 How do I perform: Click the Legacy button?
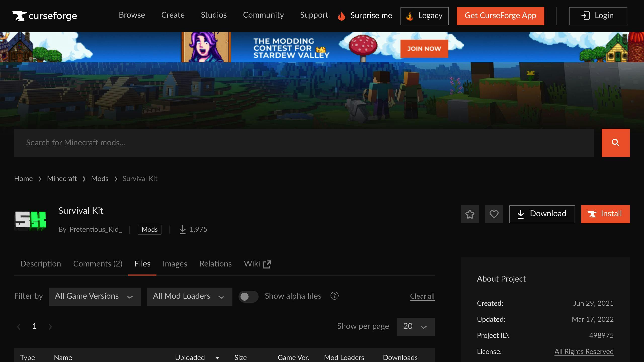point(424,16)
